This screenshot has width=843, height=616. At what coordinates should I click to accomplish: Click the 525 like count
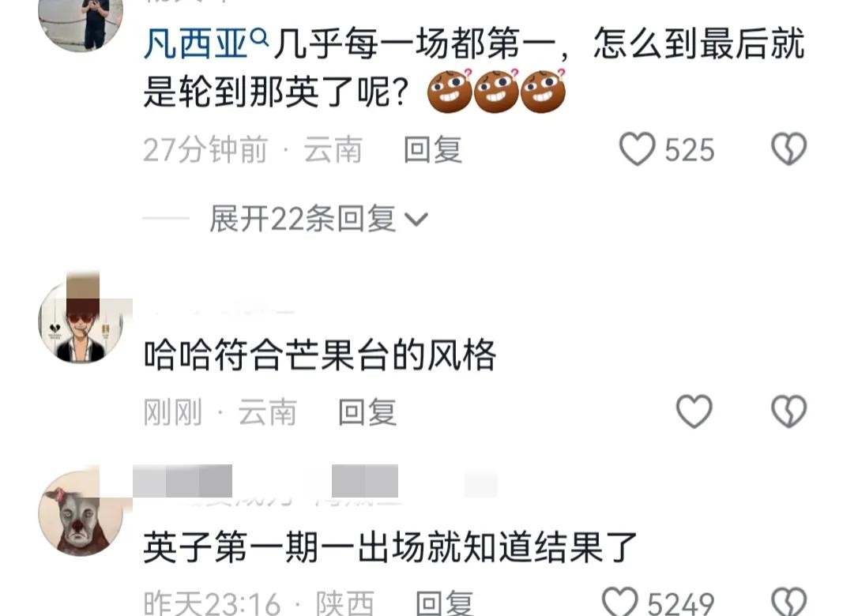tap(689, 150)
